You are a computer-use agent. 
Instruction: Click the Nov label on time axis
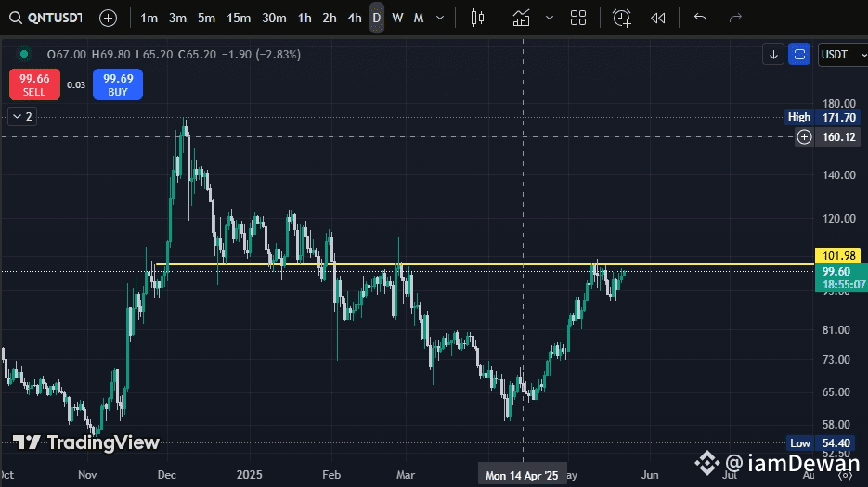87,475
